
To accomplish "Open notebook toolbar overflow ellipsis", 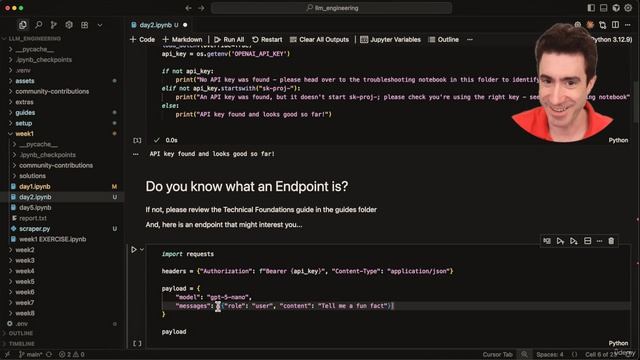I will [x=470, y=40].
